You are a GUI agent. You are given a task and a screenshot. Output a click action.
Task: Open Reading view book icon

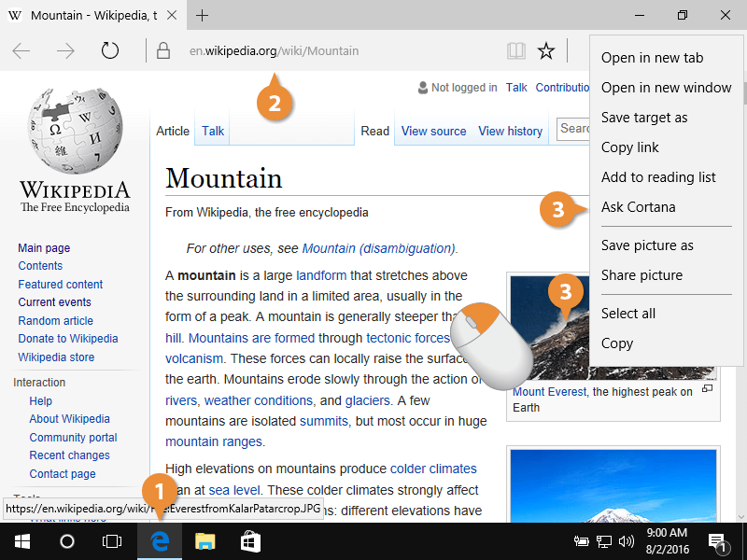coord(515,51)
